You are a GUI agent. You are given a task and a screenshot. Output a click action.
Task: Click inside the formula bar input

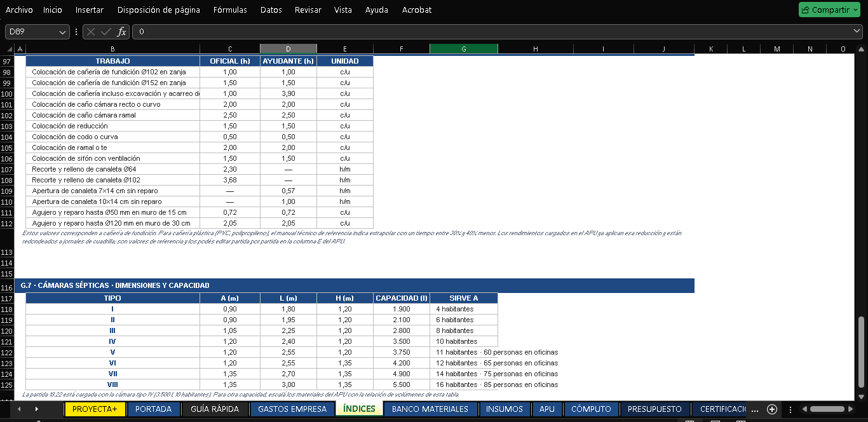click(492, 32)
